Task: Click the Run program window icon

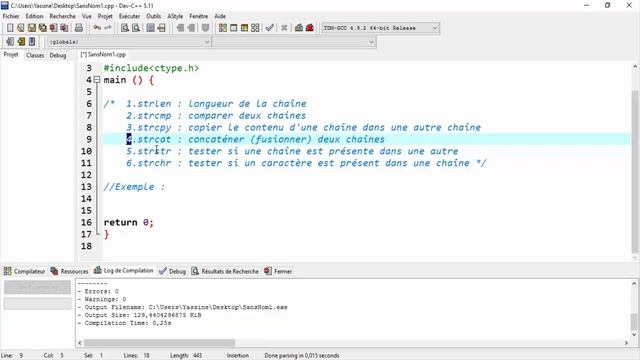Action: (x=233, y=28)
